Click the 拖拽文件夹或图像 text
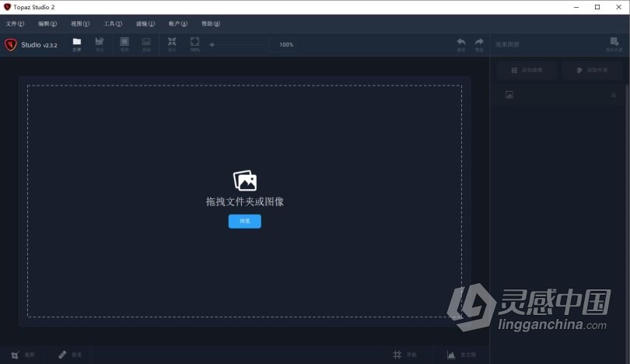 coord(245,201)
